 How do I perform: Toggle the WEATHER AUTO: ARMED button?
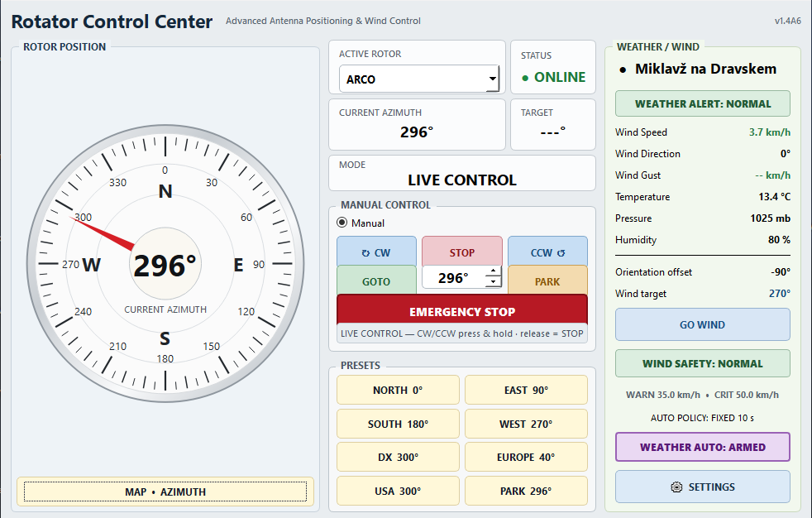coord(703,447)
